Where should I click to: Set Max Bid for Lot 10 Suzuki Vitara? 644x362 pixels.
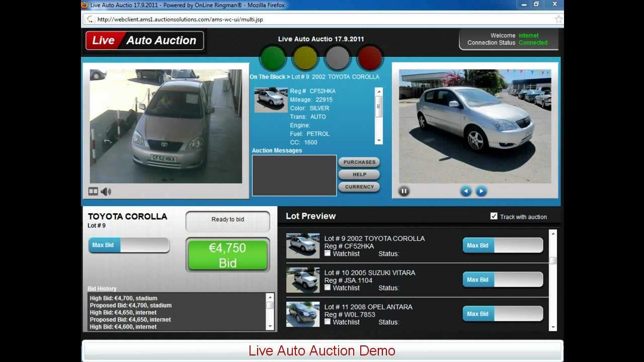coord(503,280)
